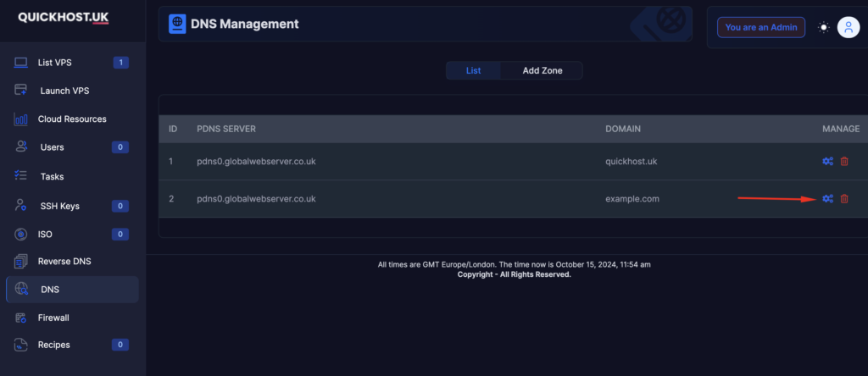Click the MANAGE column header

841,129
